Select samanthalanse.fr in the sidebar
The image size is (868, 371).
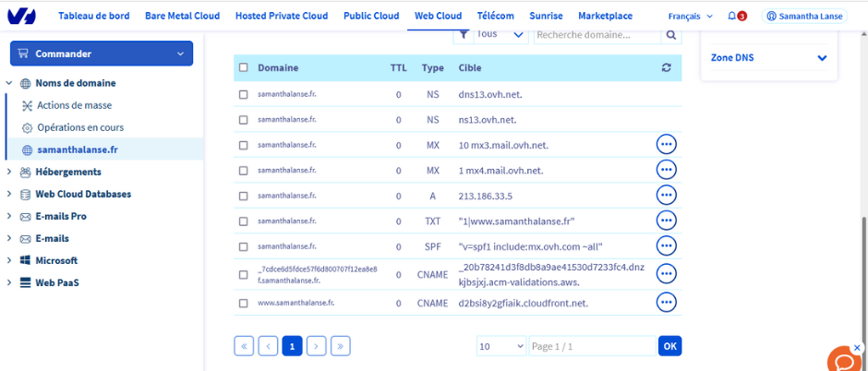coord(77,150)
